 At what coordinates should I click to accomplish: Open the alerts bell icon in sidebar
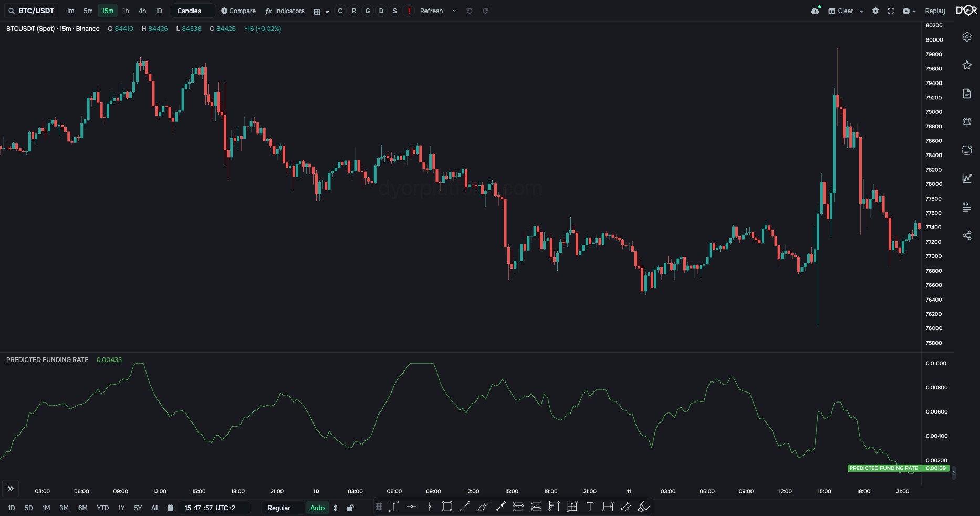click(967, 122)
